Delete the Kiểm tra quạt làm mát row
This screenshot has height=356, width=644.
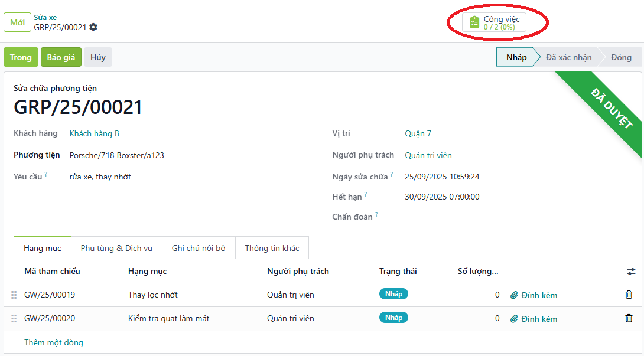click(629, 318)
